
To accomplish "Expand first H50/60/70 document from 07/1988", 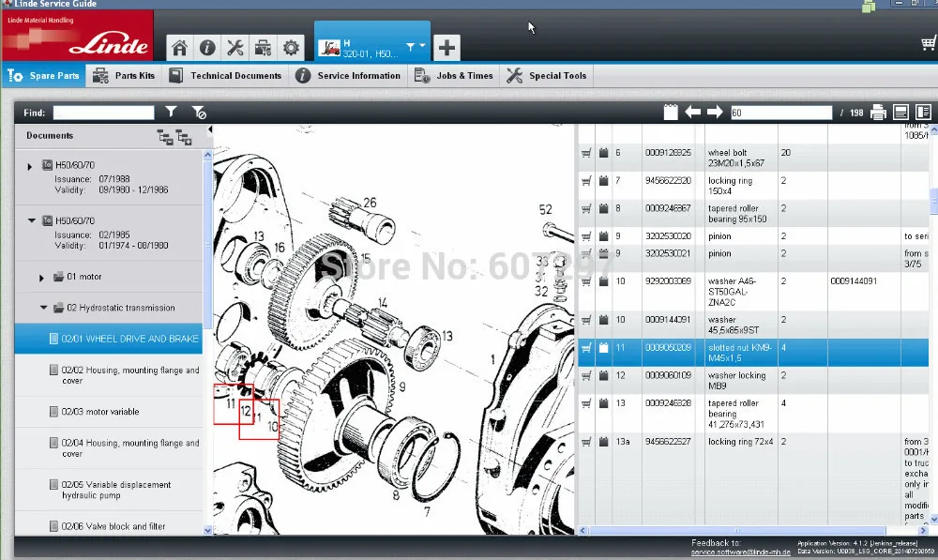I will pos(29,166).
